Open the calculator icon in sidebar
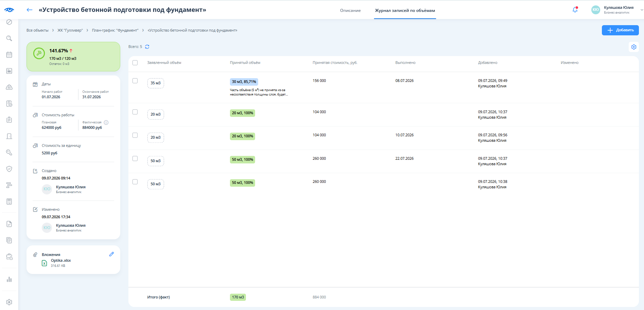The image size is (644, 310). [9, 202]
